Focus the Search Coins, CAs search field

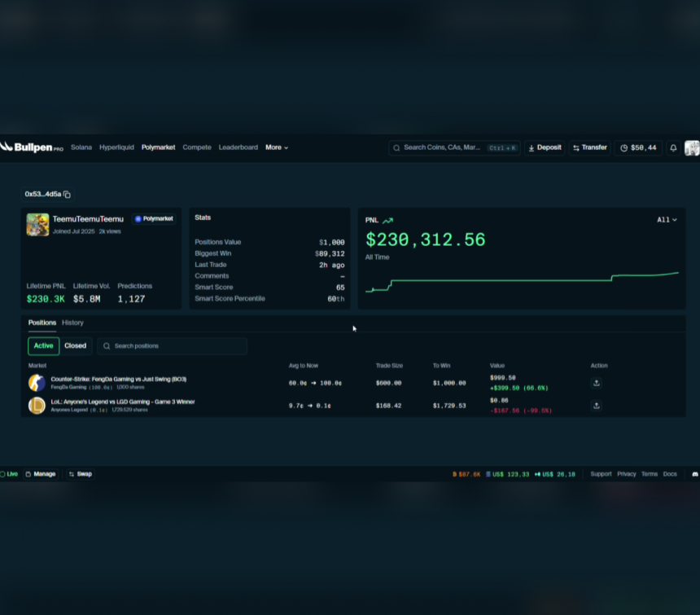click(x=454, y=147)
